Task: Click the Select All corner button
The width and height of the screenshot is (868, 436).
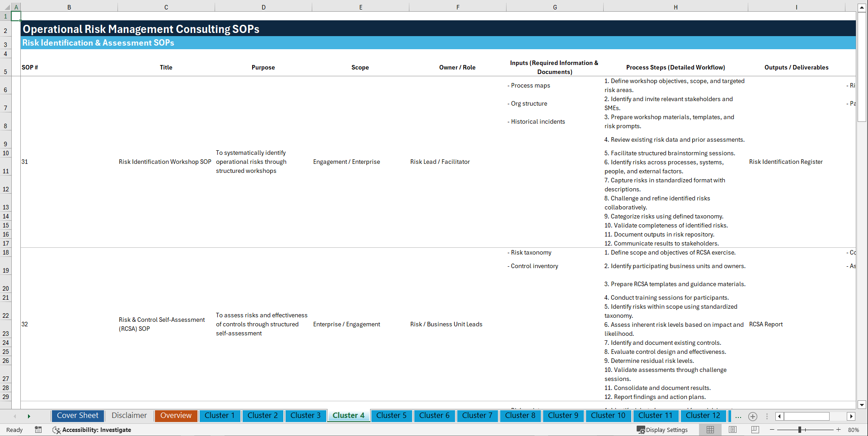Action: point(6,7)
